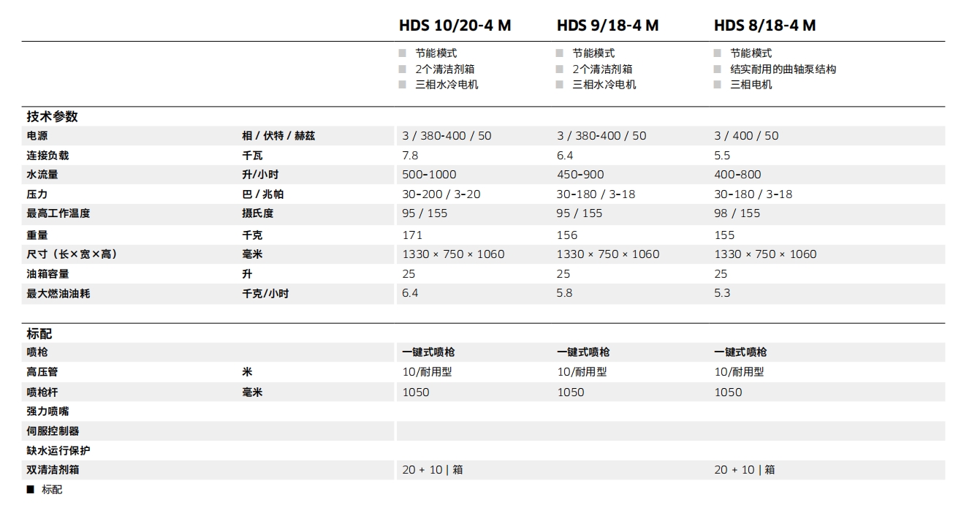Click the black square legend icon before 标配
Viewport: 980px width, 516px height.
click(31, 490)
